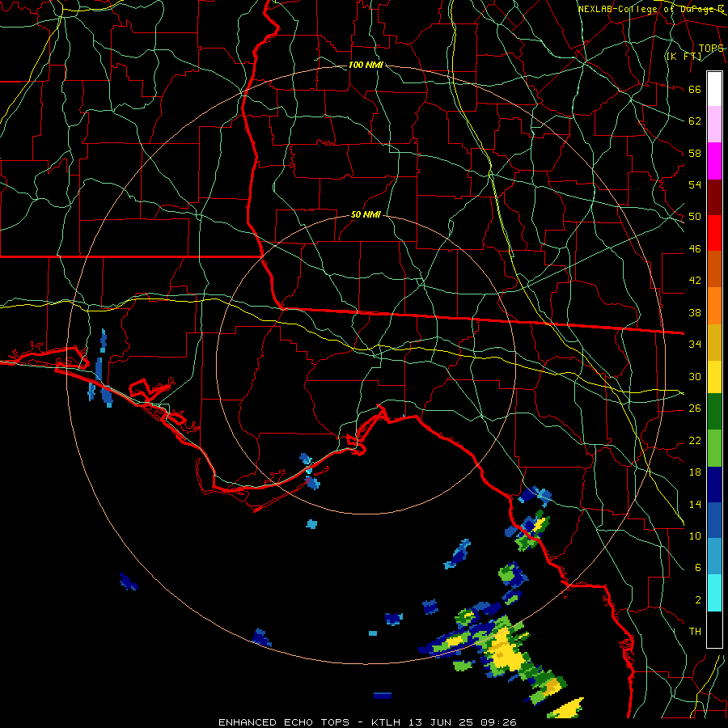Click the '46' legend value label

tap(695, 248)
